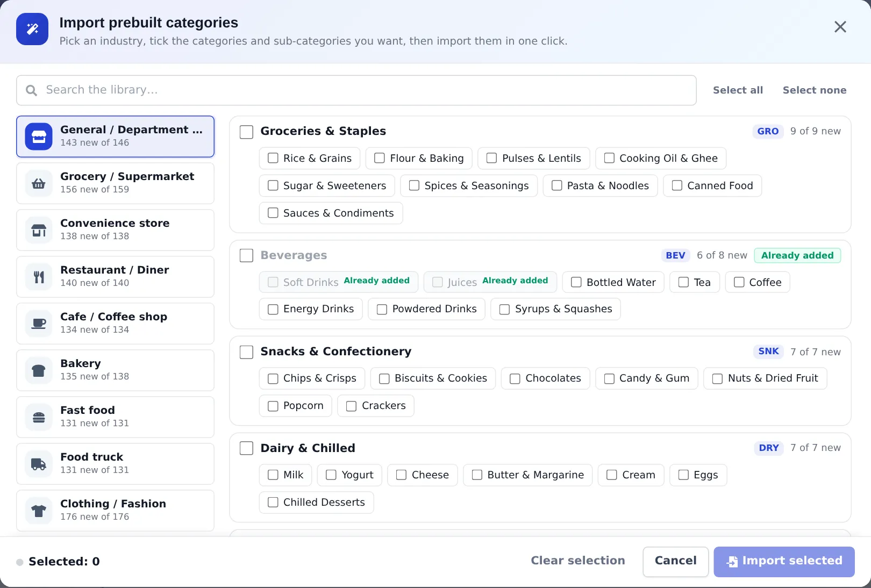Click Select none link
Screen dimensions: 871x588
pos(815,90)
